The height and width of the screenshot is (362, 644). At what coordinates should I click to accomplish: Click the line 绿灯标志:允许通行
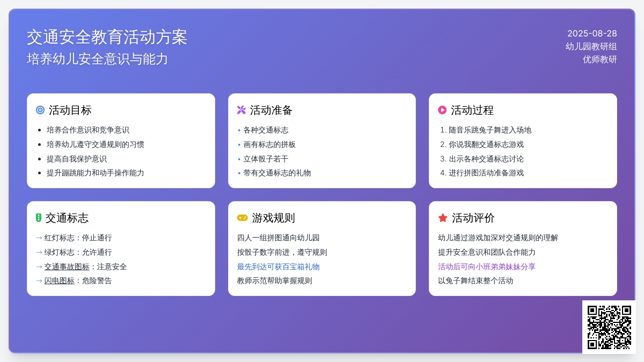pyautogui.click(x=78, y=252)
